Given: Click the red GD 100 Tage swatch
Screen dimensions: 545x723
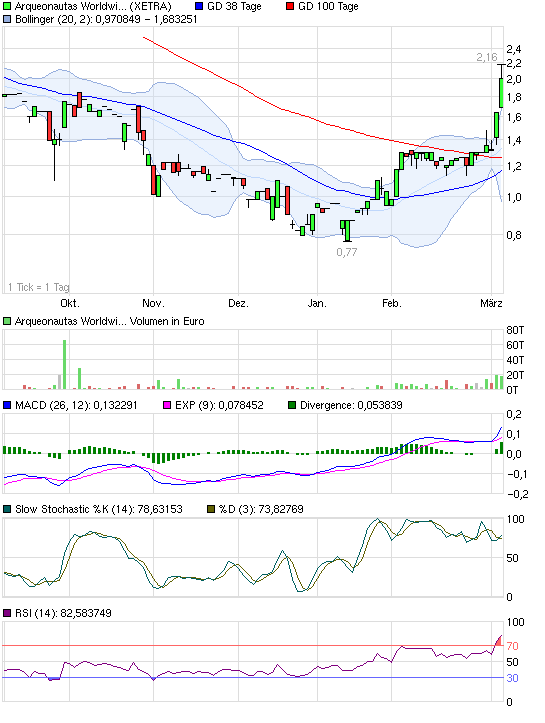Looking at the screenshot, I should coord(290,6).
